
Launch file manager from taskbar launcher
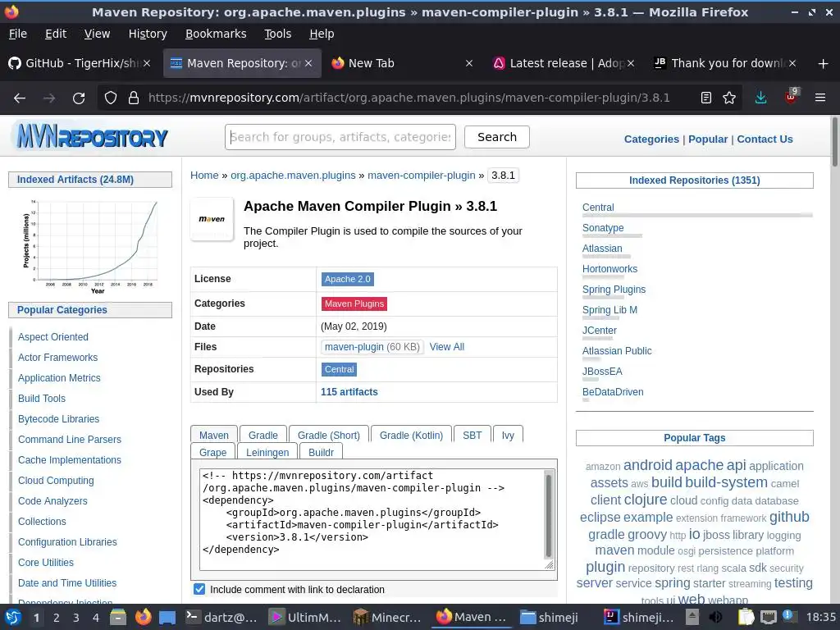point(118,617)
